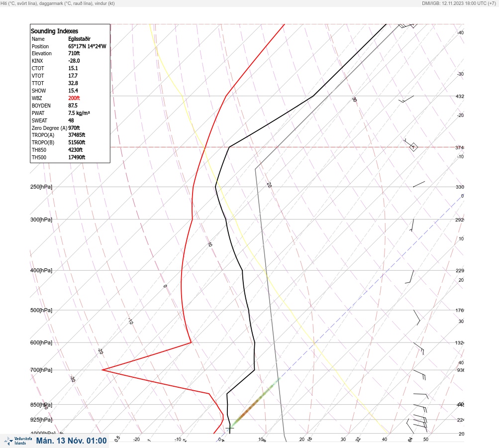This screenshot has width=499, height=448.
Task: Click the TROPO(A) value 37485ft
Action: (77, 135)
